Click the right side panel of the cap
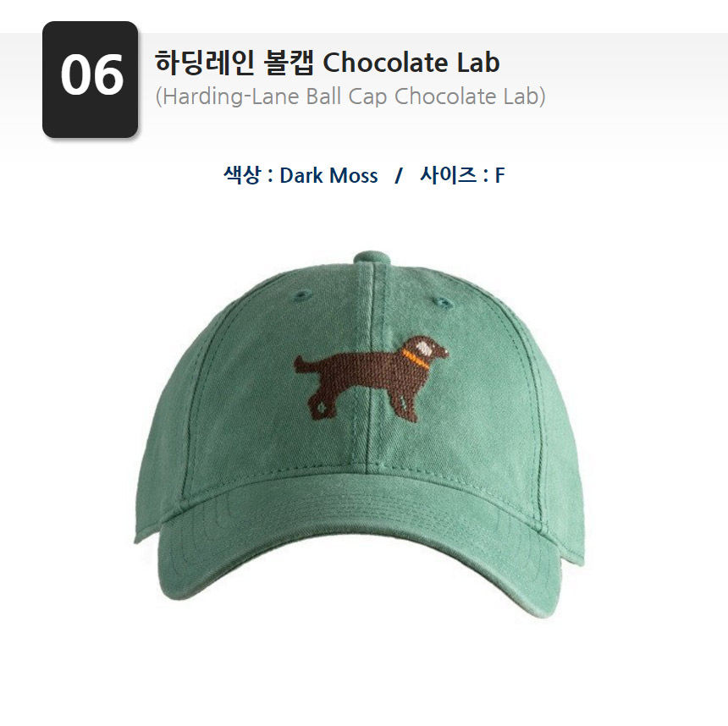Viewport: 728px width, 726px height. 548,418
